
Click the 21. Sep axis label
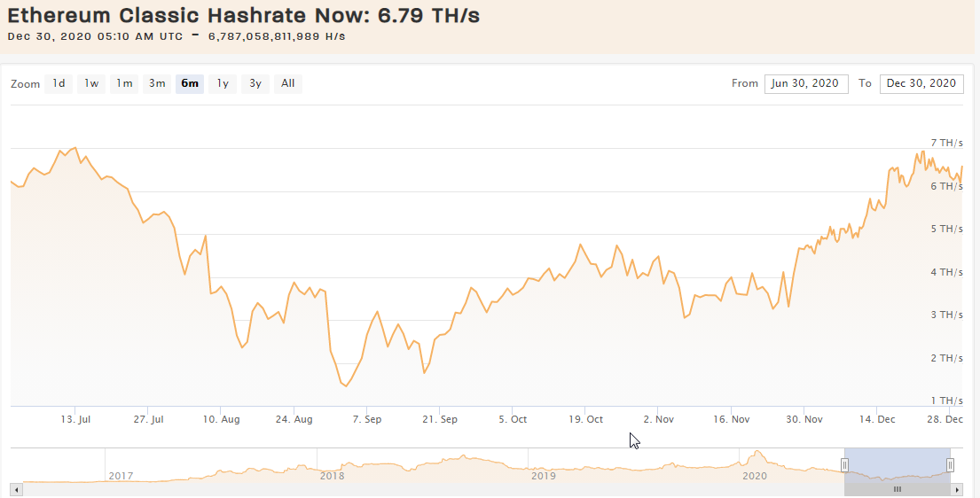pos(439,419)
